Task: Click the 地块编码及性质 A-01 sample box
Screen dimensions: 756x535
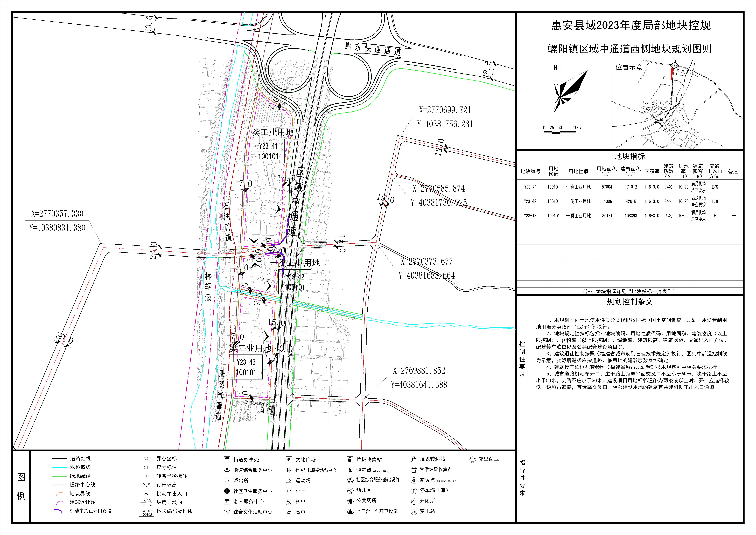Action: click(x=146, y=513)
